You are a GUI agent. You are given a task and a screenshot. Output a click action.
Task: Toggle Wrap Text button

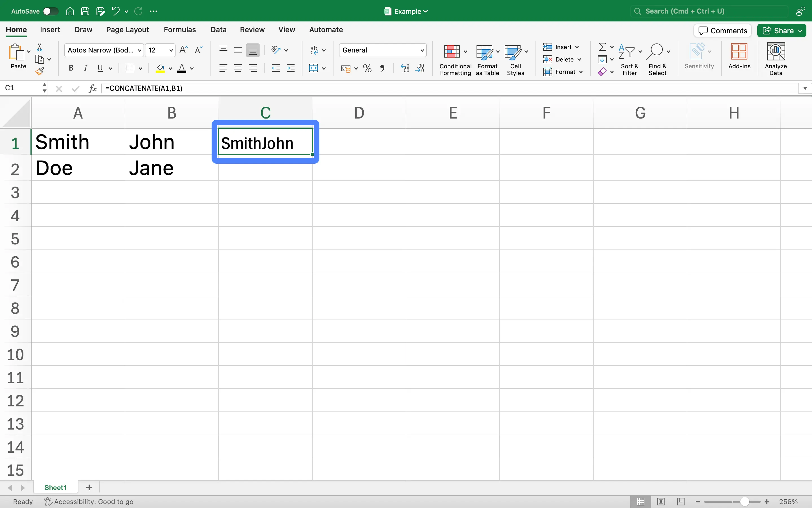click(x=314, y=50)
